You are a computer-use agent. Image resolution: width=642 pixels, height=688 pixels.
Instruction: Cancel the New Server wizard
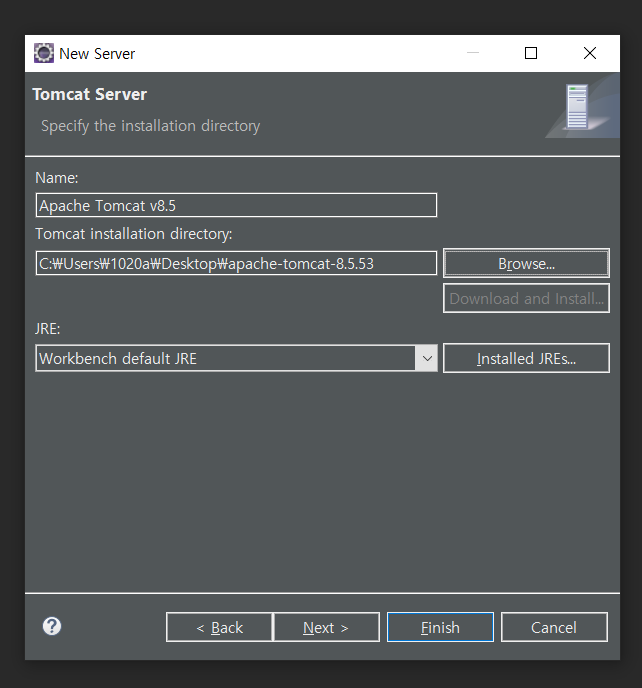pos(554,627)
